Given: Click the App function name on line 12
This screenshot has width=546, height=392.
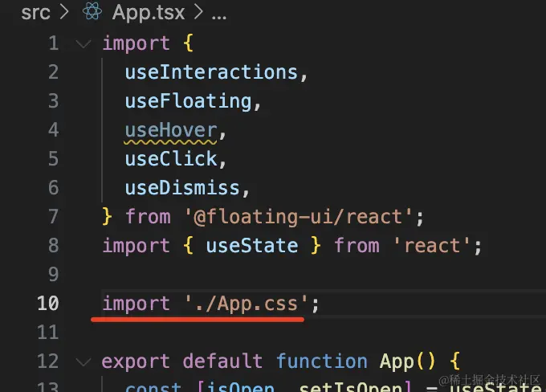Looking at the screenshot, I should tap(397, 361).
